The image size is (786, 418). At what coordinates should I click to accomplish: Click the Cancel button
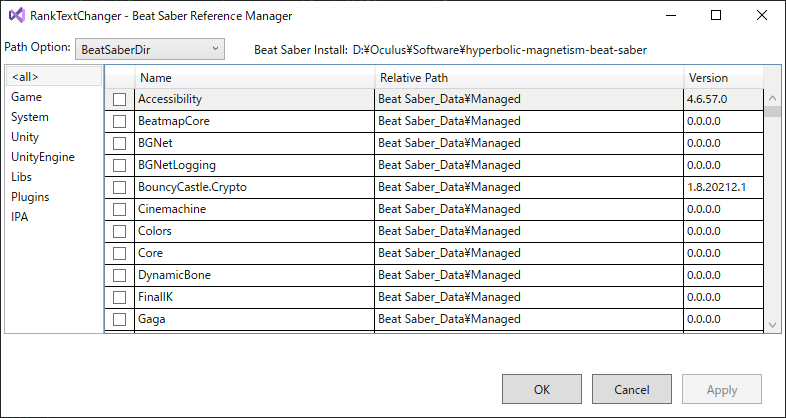632,390
